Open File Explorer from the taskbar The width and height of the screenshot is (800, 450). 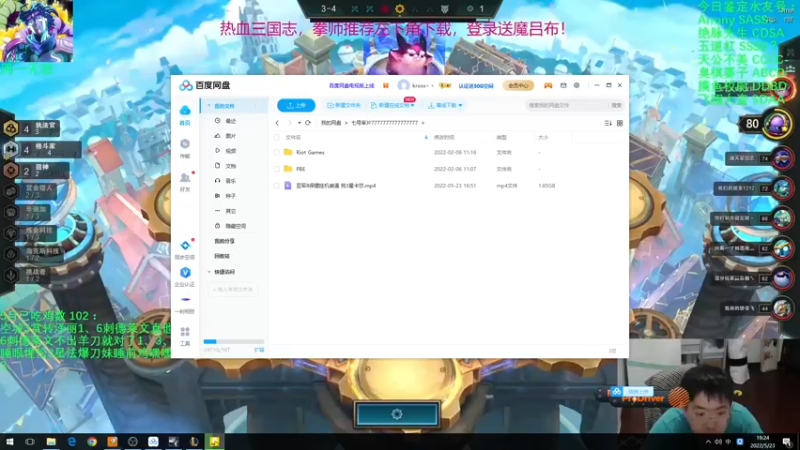click(51, 441)
